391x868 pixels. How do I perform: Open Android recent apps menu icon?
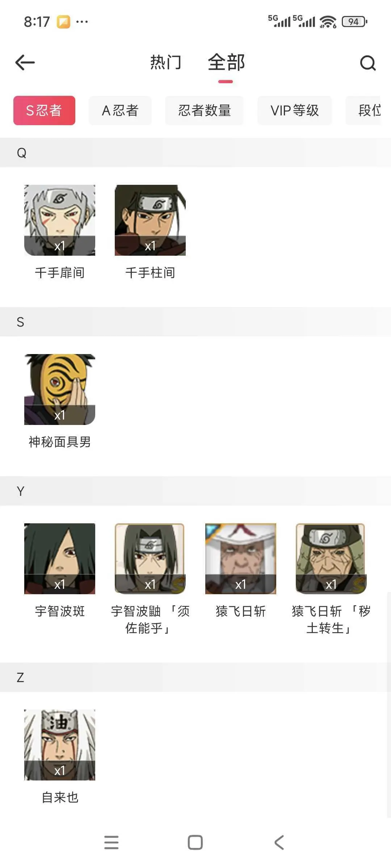pos(111,842)
